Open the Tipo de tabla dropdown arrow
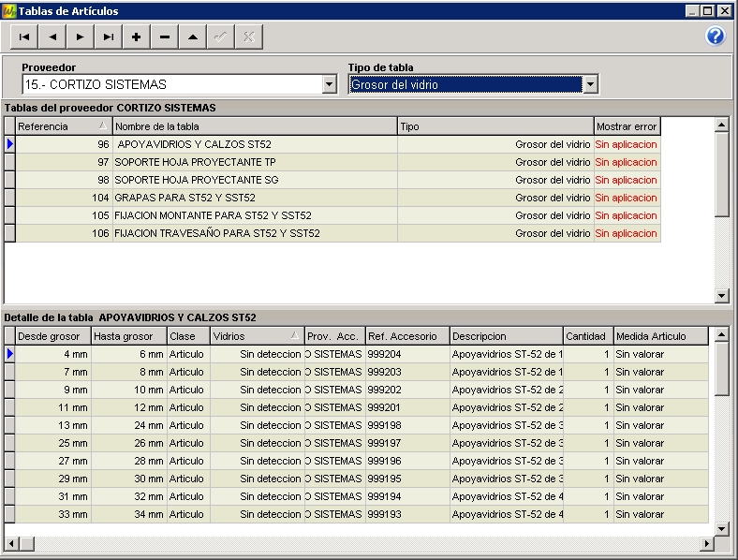Image resolution: width=738 pixels, height=560 pixels. tap(590, 84)
